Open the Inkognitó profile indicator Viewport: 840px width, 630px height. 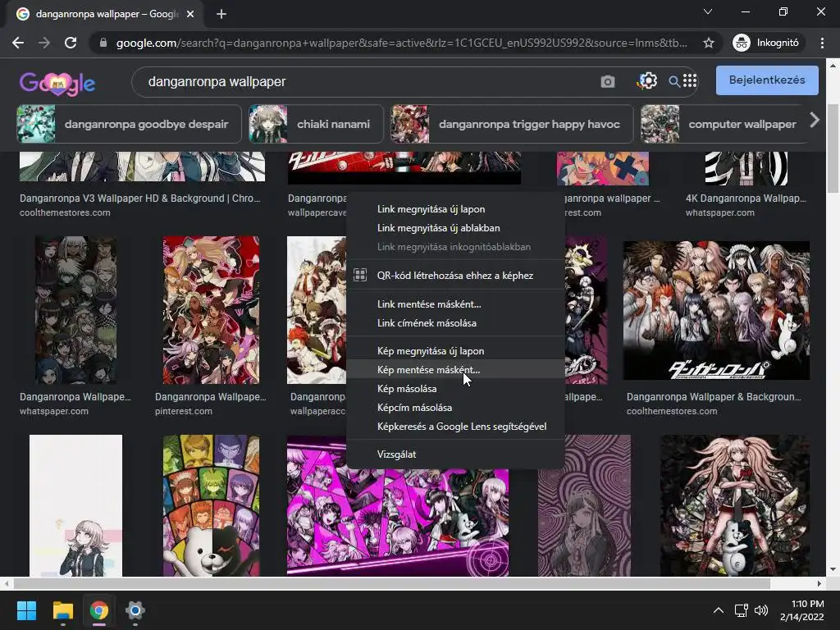(767, 43)
